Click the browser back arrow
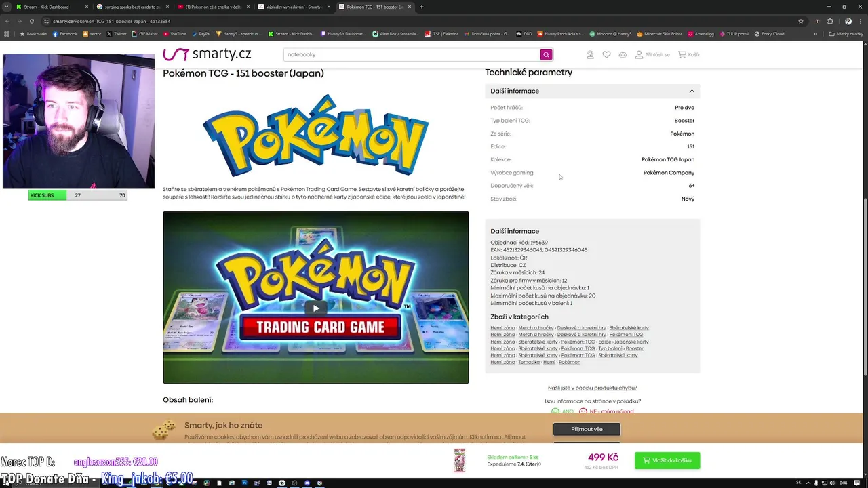 (x=7, y=21)
